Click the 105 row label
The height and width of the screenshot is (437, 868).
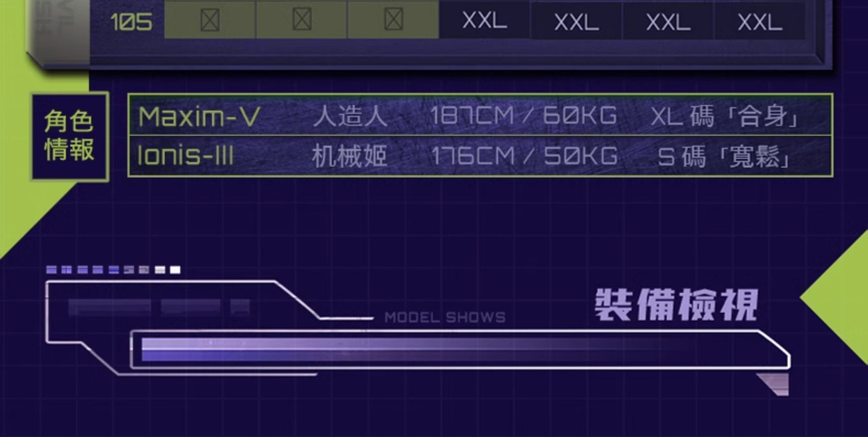click(131, 22)
